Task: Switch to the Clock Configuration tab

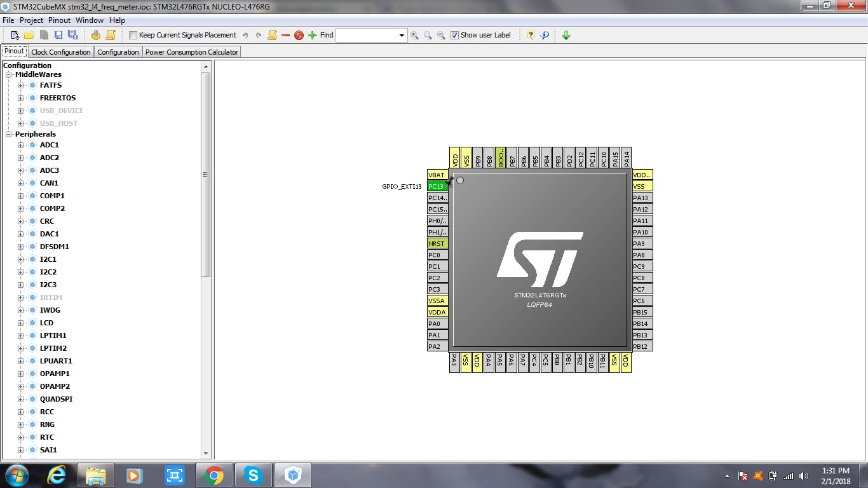Action: tap(61, 52)
